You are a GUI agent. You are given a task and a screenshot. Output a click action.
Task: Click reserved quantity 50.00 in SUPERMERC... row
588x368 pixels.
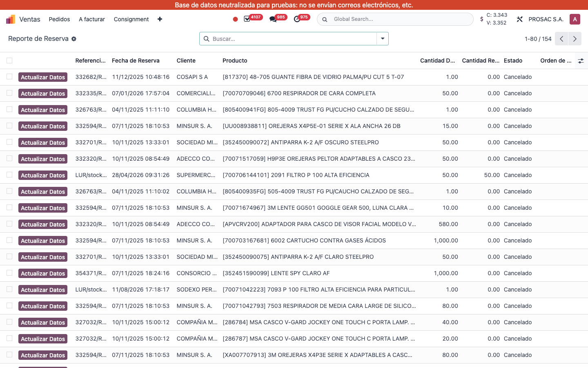(x=492, y=175)
